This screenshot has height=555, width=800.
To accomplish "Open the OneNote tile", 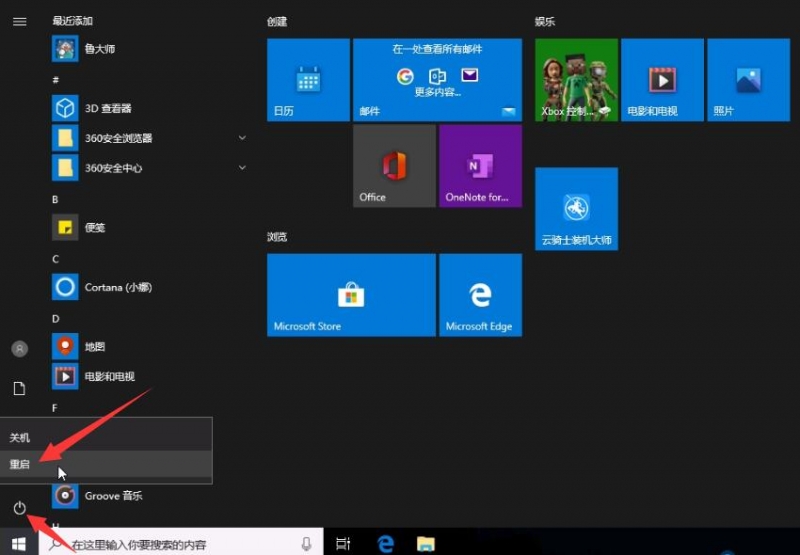I will click(481, 166).
